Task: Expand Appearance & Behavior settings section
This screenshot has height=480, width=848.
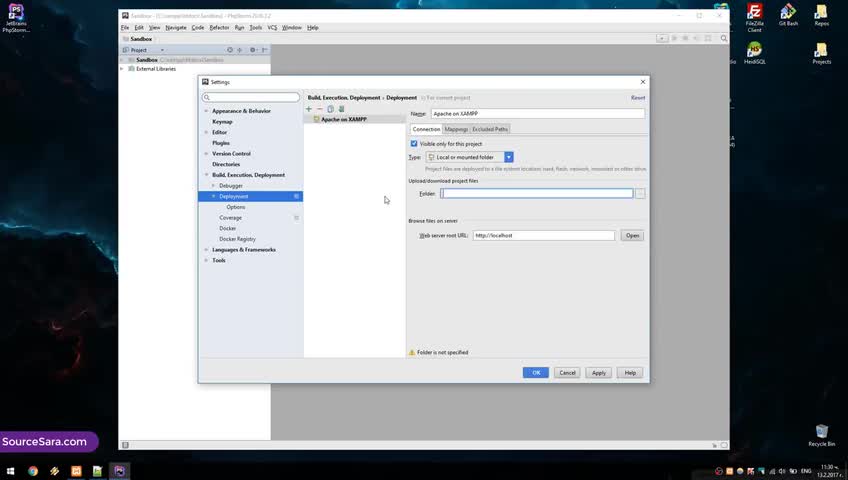Action: [206, 111]
